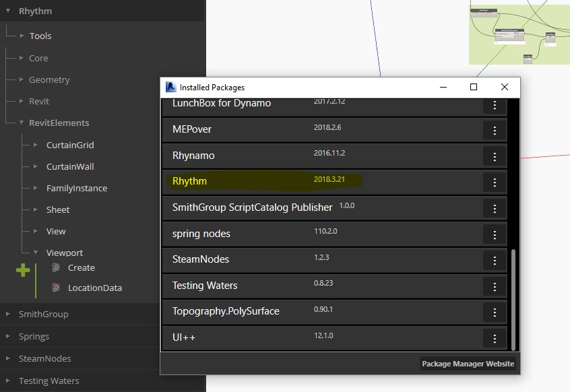The width and height of the screenshot is (570, 392).
Task: Open options menu for Topography.PolySurface
Action: 495,313
